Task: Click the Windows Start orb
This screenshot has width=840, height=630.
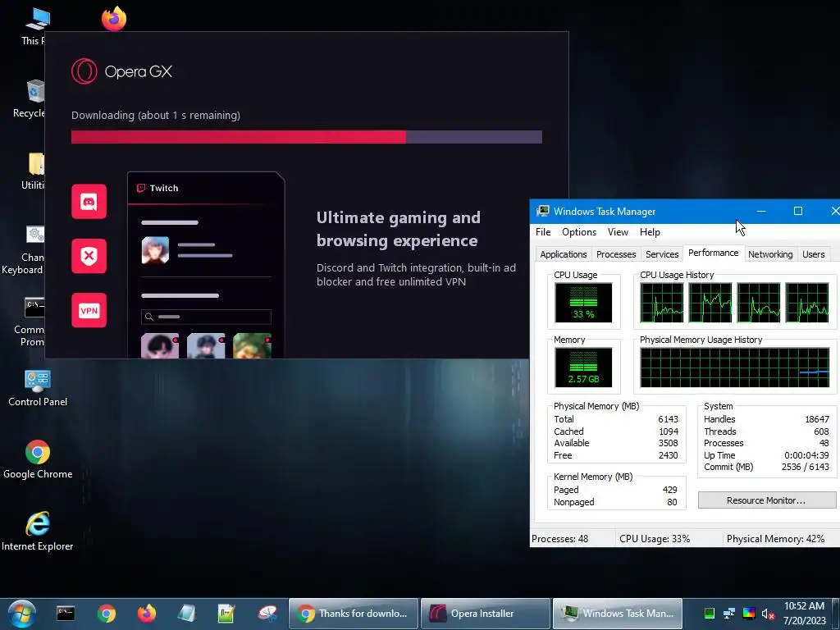Action: pyautogui.click(x=22, y=614)
